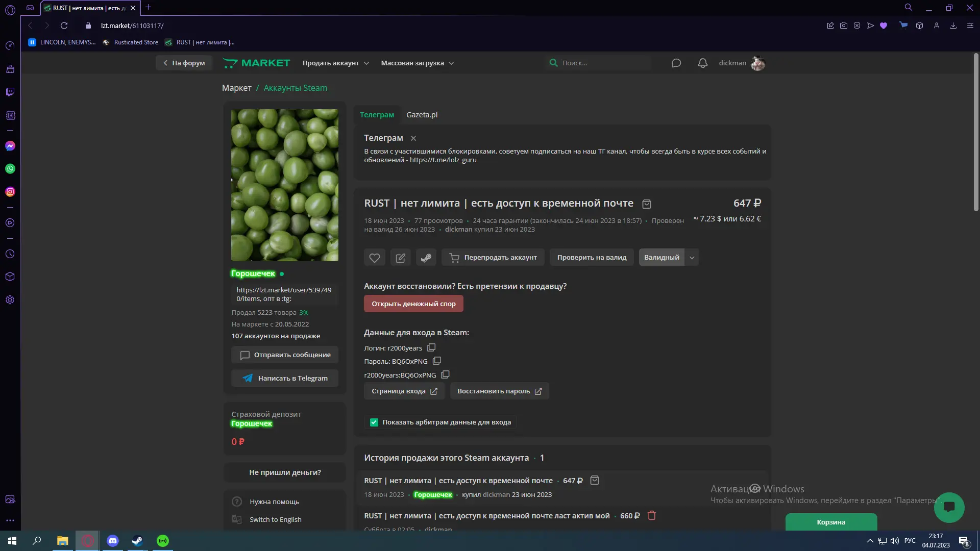Click the Steam icon button under the listing

tap(426, 258)
